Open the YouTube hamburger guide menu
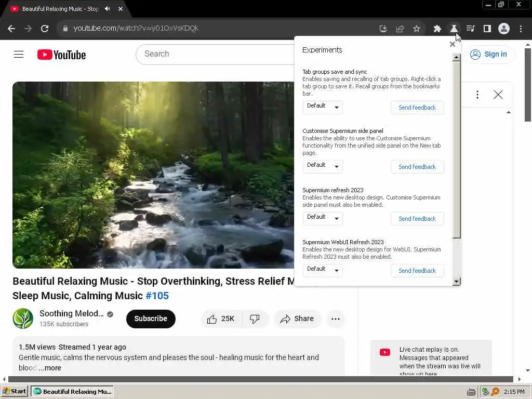This screenshot has height=399, width=532. [19, 54]
